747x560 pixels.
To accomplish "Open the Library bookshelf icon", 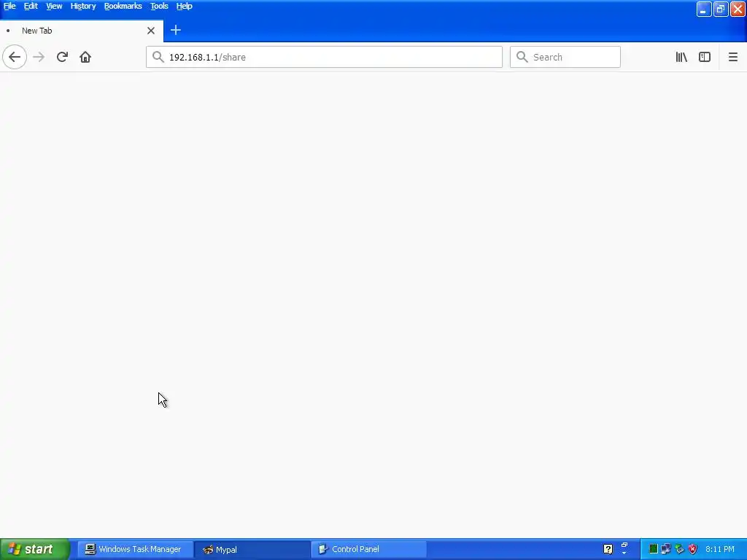I will 681,57.
